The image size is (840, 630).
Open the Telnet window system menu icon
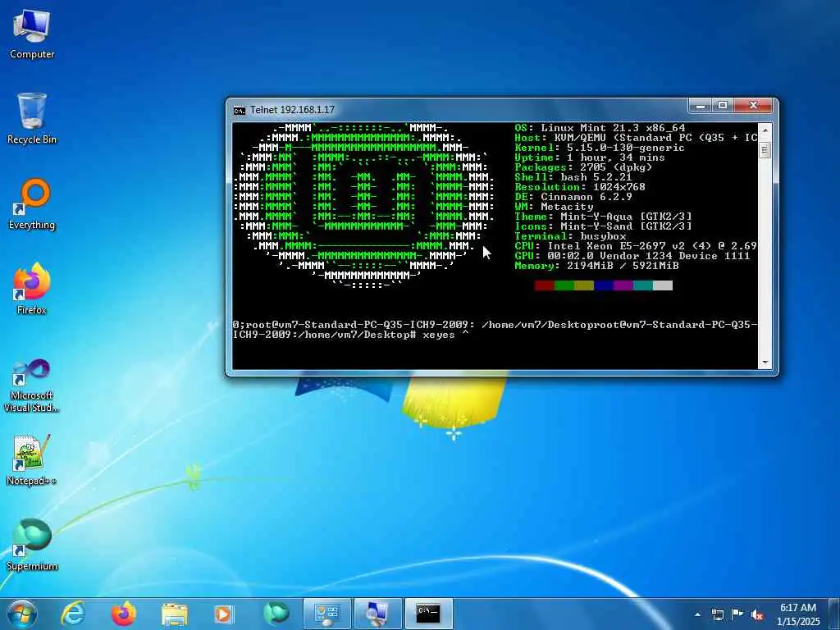pyautogui.click(x=239, y=111)
